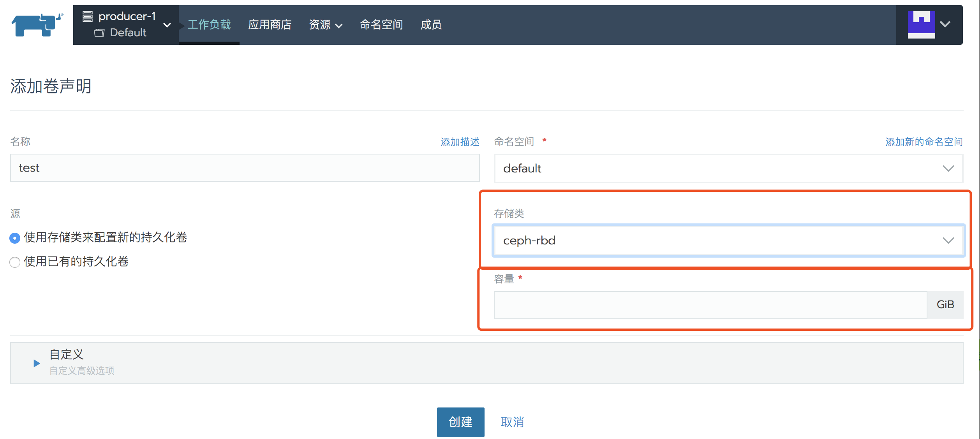
Task: Click the 创建 button
Action: click(460, 422)
